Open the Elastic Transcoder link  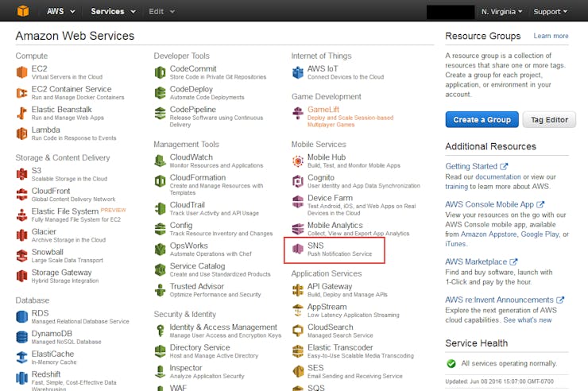pos(340,347)
